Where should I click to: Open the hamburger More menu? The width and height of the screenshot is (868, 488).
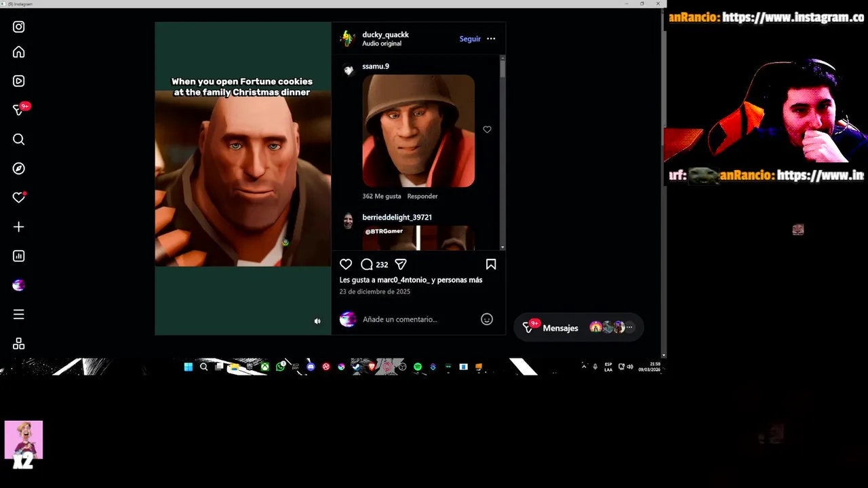[19, 314]
